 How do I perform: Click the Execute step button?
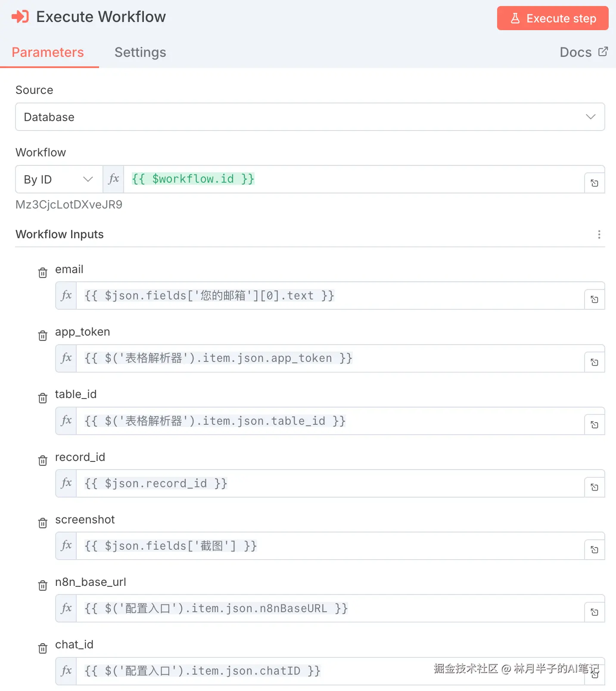click(552, 18)
